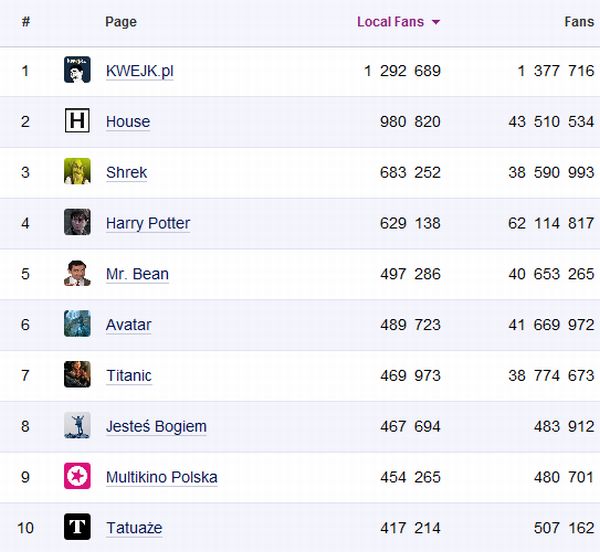
Task: Click the House page H icon
Action: pyautogui.click(x=77, y=121)
